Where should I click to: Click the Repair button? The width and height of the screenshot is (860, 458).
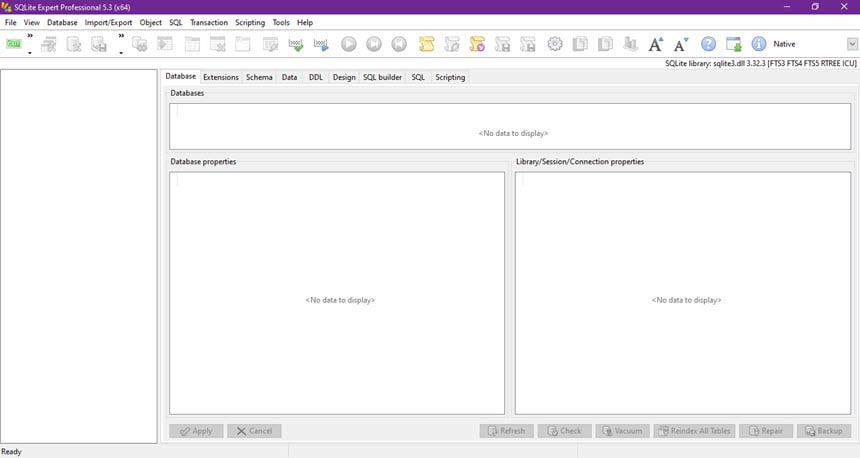766,431
